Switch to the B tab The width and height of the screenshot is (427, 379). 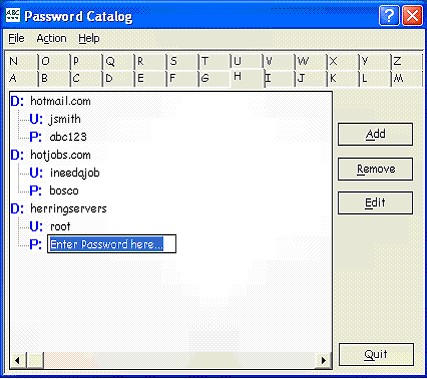point(54,79)
